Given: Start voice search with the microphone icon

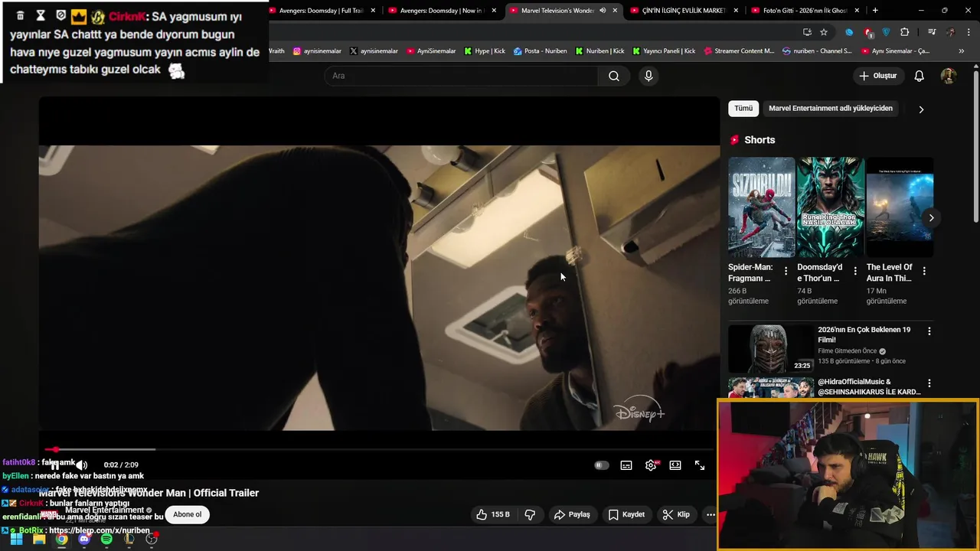Looking at the screenshot, I should pyautogui.click(x=648, y=76).
